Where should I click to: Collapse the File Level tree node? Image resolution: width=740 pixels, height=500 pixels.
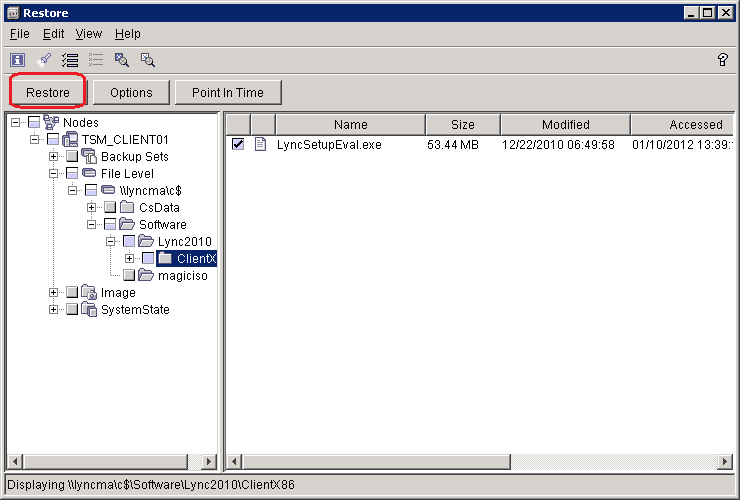(53, 173)
